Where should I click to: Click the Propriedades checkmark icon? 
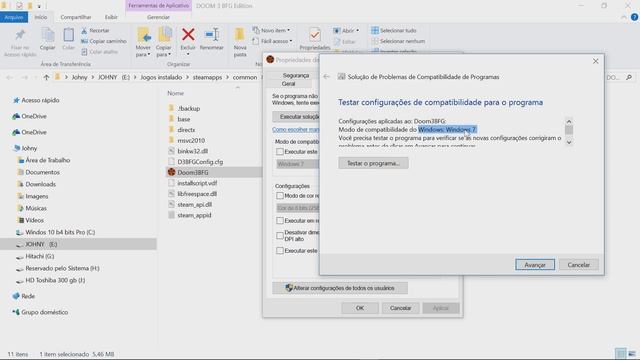[x=315, y=35]
